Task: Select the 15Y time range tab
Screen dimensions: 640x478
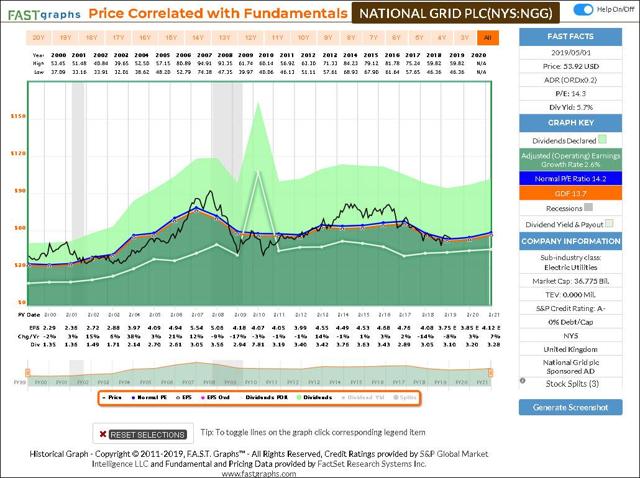Action: click(171, 38)
